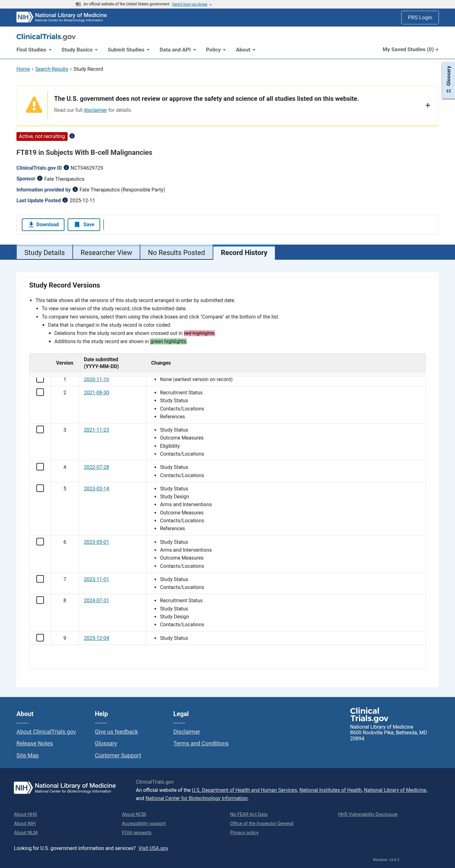Open the 2023-11-01 record version
Viewport: 455px width, 868px height.
(96, 579)
